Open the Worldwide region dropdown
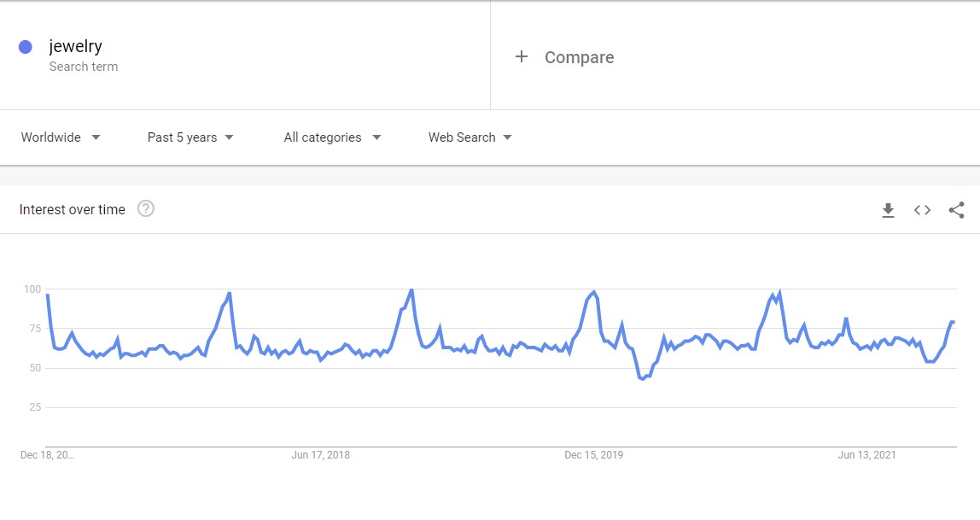Screen dimensions: 980x520 61,137
